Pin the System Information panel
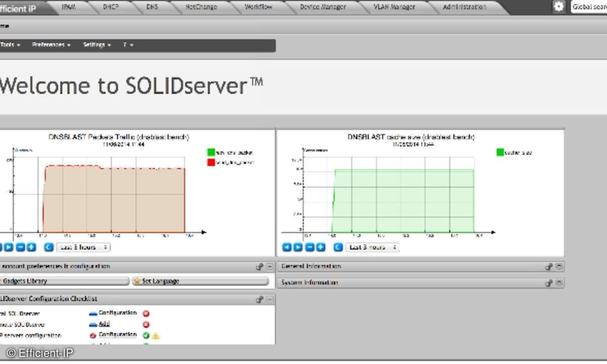The height and width of the screenshot is (364, 607). coord(549,283)
